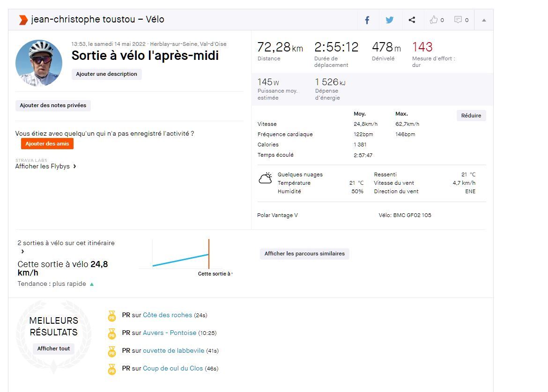Image resolution: width=548 pixels, height=392 pixels.
Task: Click Afficher tout under Meilleurs Résultats
Action: click(54, 348)
